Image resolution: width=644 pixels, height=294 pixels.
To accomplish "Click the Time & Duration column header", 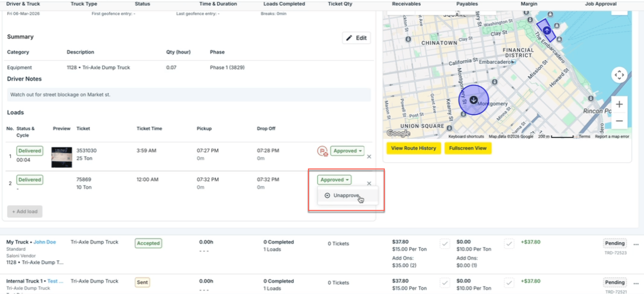I will (x=218, y=4).
